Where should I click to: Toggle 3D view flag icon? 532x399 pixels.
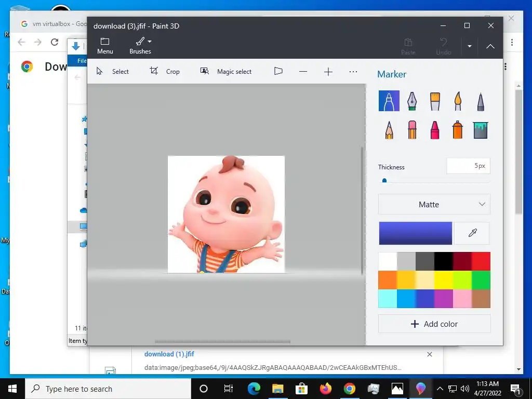click(x=278, y=71)
